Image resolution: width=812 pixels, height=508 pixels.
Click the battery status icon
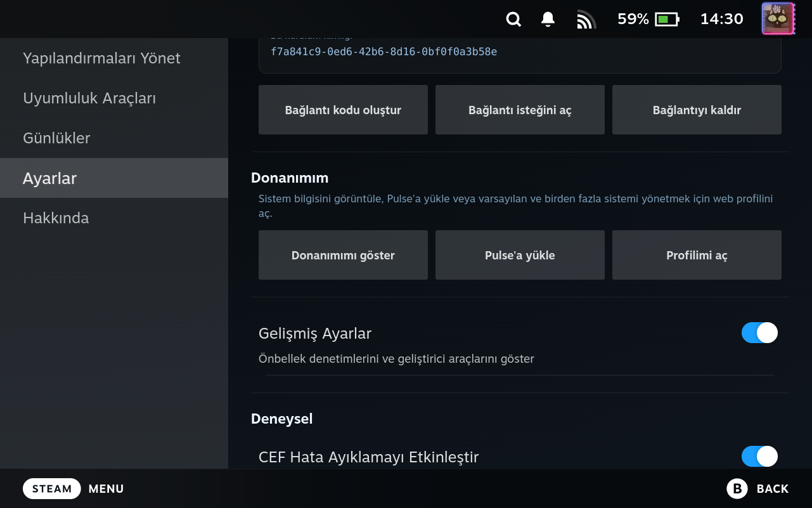pyautogui.click(x=667, y=20)
